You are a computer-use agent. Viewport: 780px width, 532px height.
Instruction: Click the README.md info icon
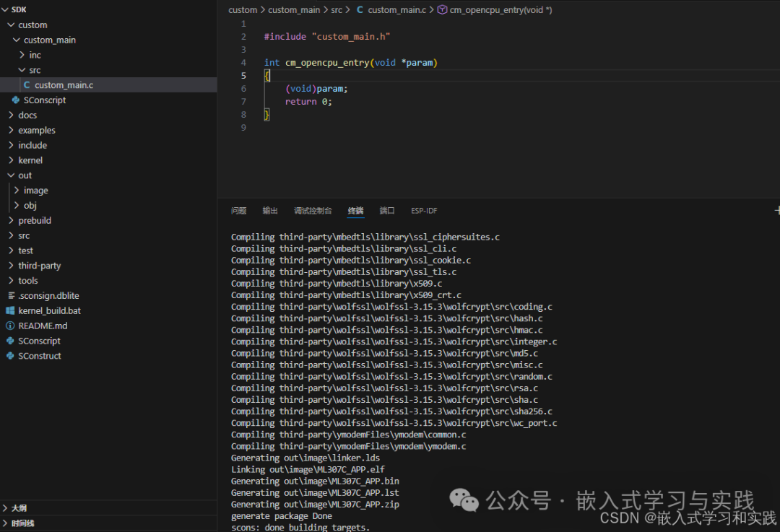(10, 326)
